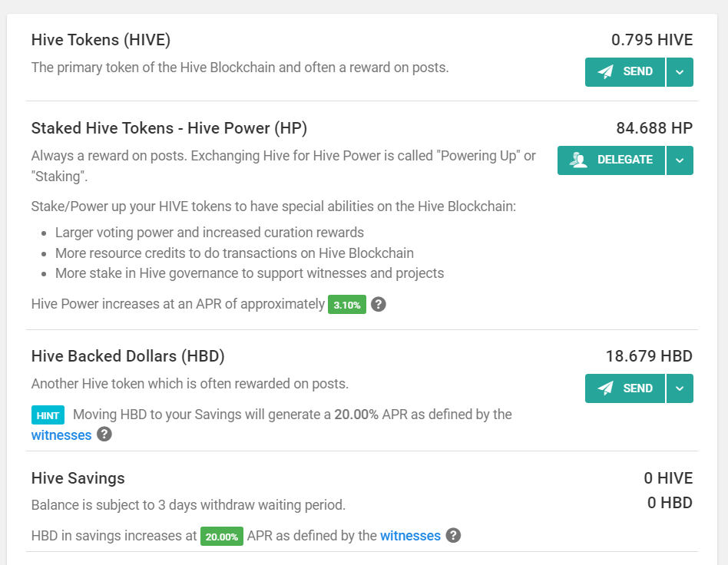
Task: Click the paper plane icon for HIVE tokens
Action: pos(605,72)
